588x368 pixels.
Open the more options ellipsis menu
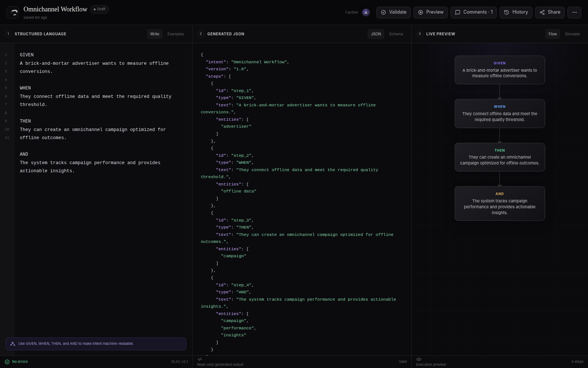click(574, 12)
